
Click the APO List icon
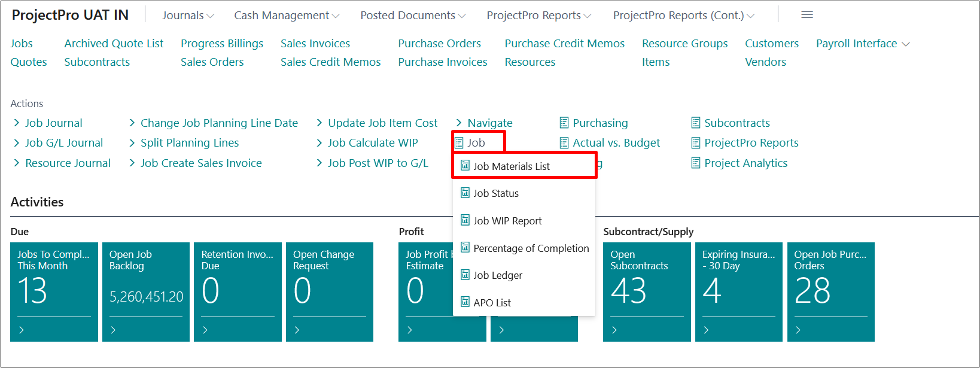coord(465,302)
